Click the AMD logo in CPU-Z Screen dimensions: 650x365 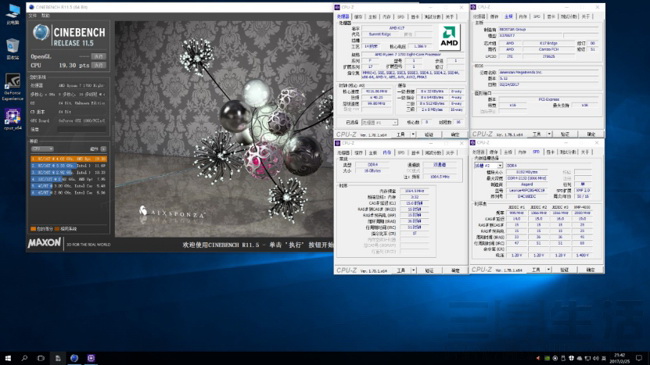(x=449, y=37)
